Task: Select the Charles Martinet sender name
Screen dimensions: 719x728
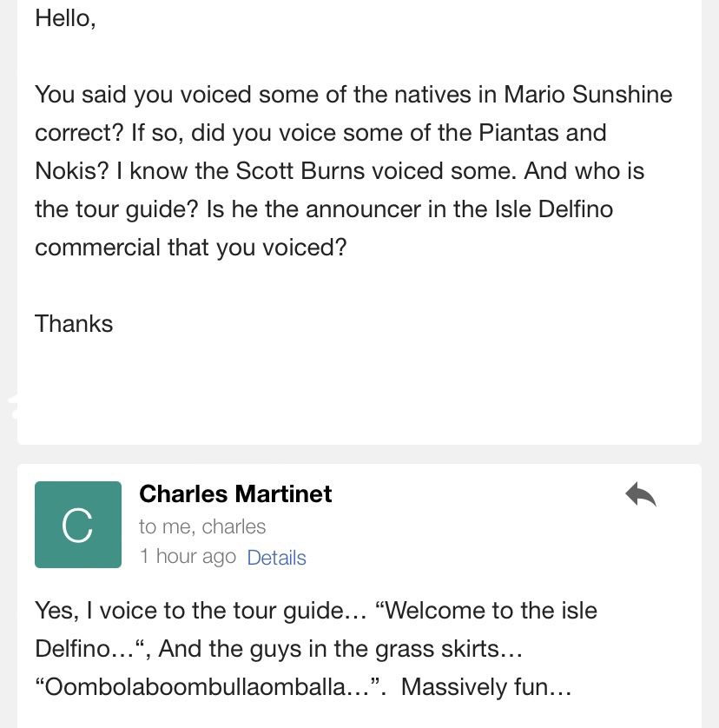Action: 235,494
